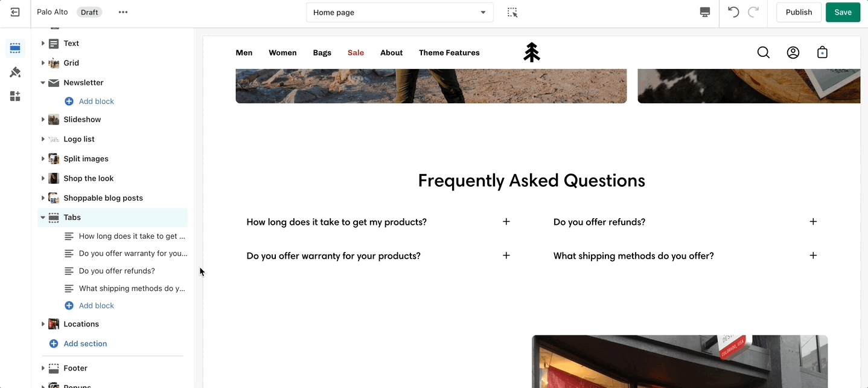Viewport: 868px width, 388px height.
Task: Open the Theme settings paintbrush icon
Action: point(15,73)
